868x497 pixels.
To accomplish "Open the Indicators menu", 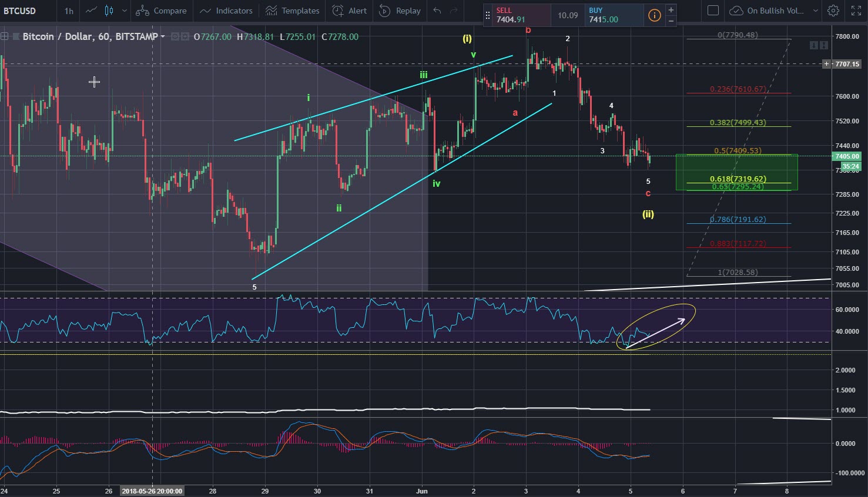I will point(226,11).
